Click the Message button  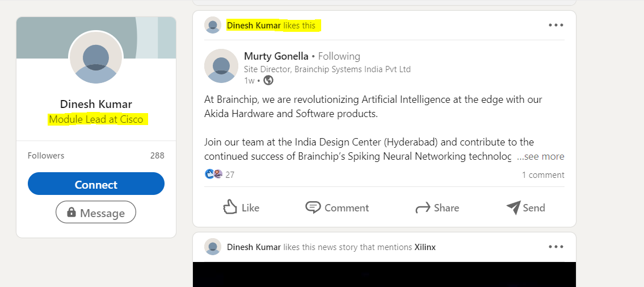click(96, 213)
